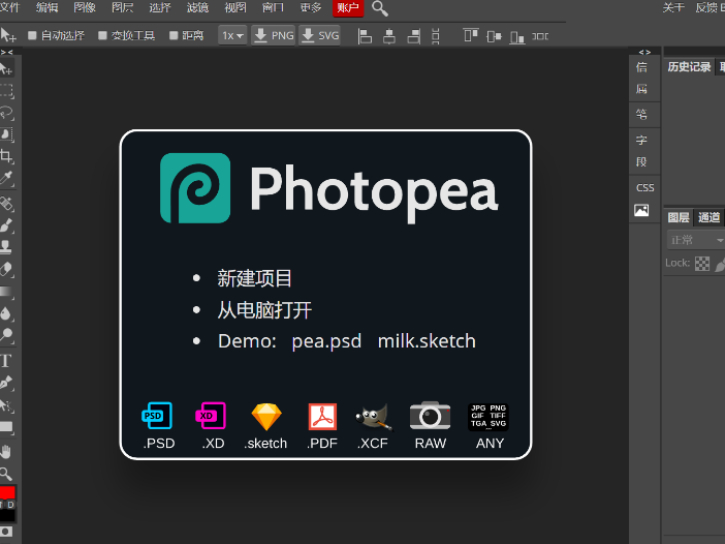
Task: Select the Type tool
Action: point(6,361)
